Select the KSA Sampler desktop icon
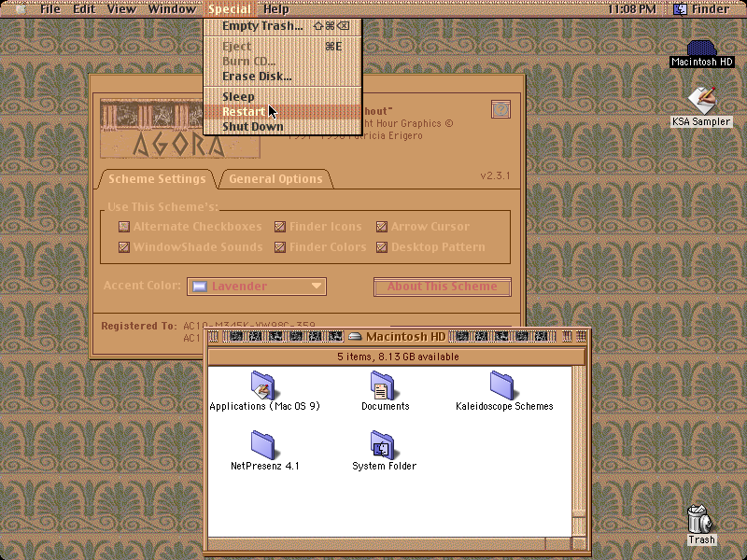Image resolution: width=747 pixels, height=560 pixels. pyautogui.click(x=701, y=101)
